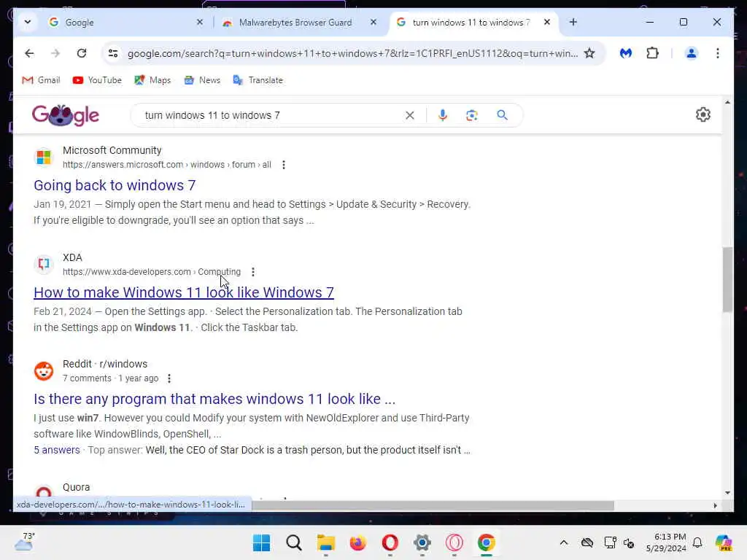Open more options for XDA result
Viewport: 747px width, 560px height.
[x=253, y=272]
